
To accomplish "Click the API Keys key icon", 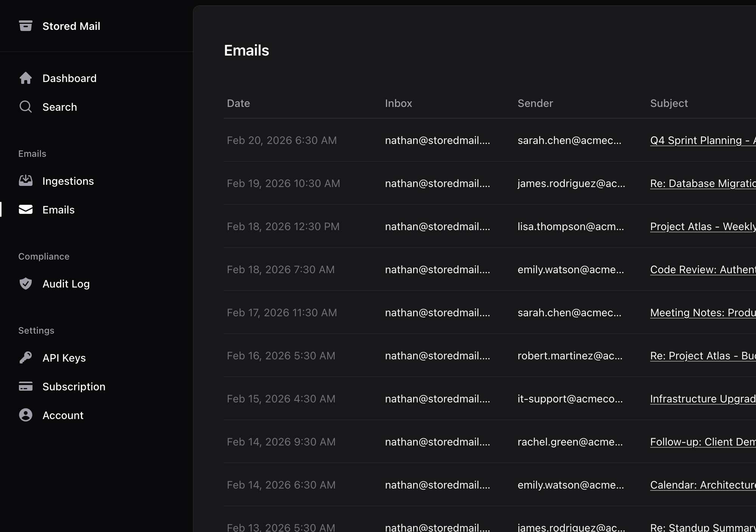I will 25,358.
